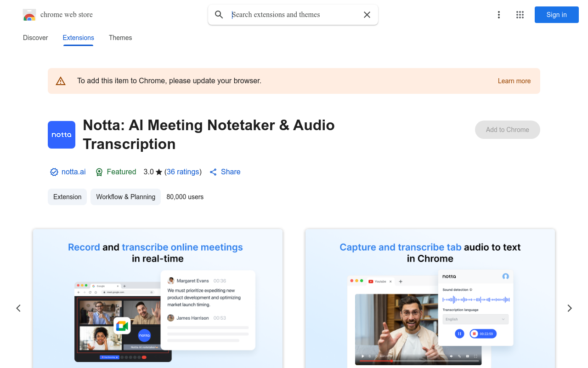Open the notta.ai publisher link

pos(73,172)
